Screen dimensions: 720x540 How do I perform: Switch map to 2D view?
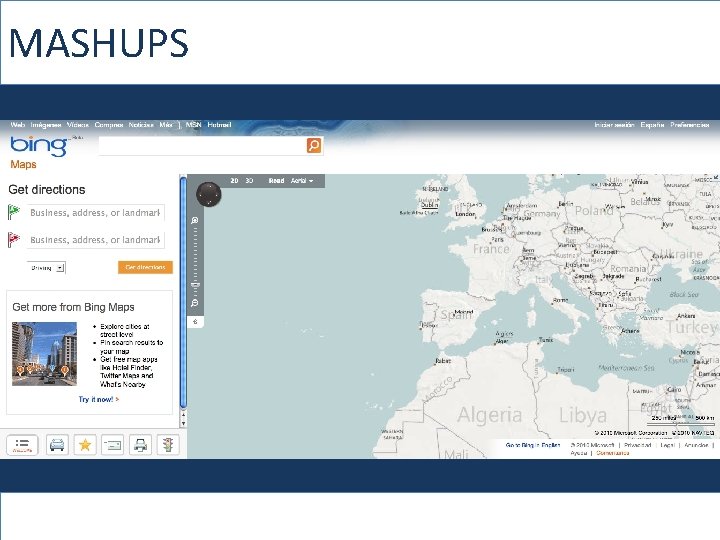click(234, 181)
